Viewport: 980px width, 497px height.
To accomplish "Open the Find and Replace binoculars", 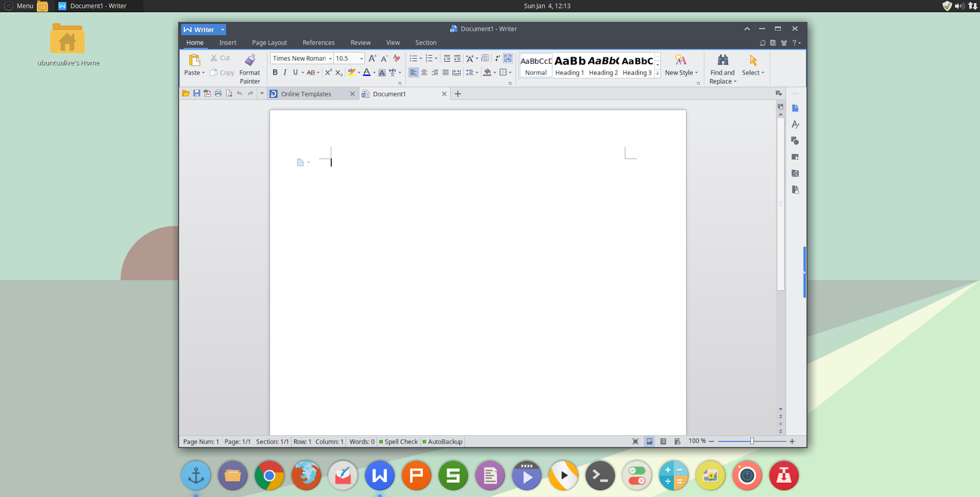I will click(x=723, y=60).
